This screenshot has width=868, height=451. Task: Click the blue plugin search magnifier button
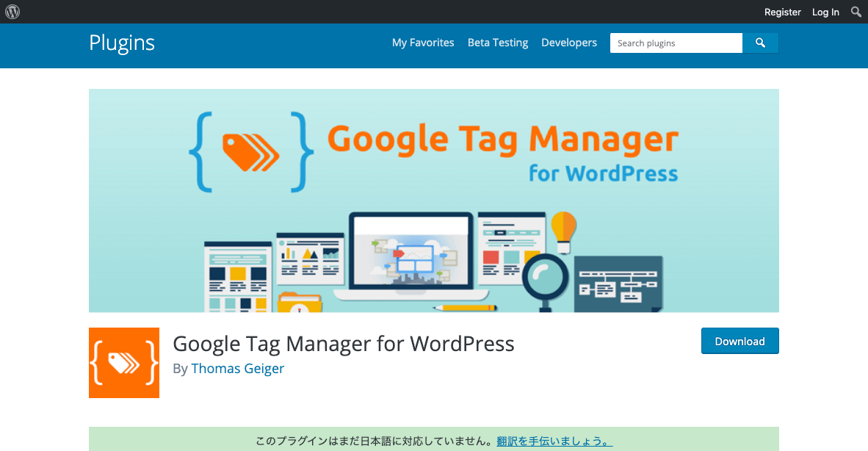pyautogui.click(x=760, y=43)
